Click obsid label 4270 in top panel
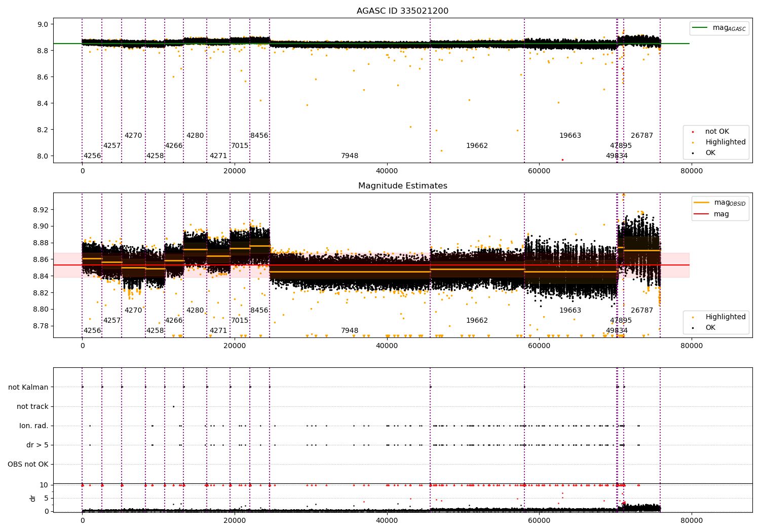This screenshot has height=532, width=760. pos(133,136)
